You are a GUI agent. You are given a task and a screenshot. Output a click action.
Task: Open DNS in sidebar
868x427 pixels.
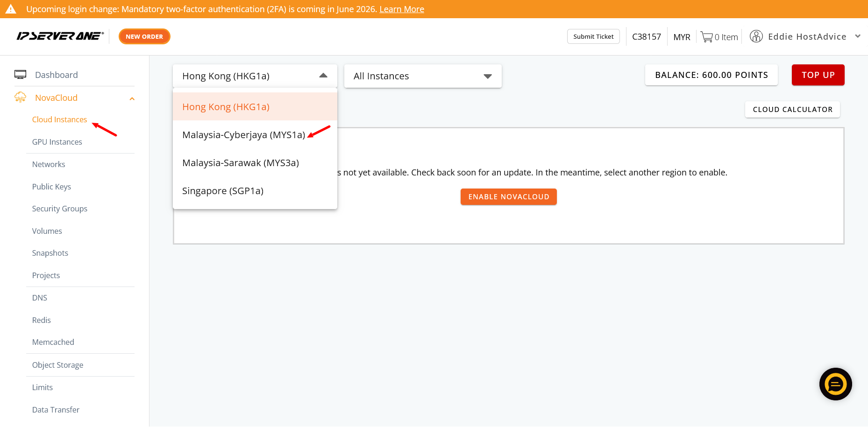(x=40, y=298)
